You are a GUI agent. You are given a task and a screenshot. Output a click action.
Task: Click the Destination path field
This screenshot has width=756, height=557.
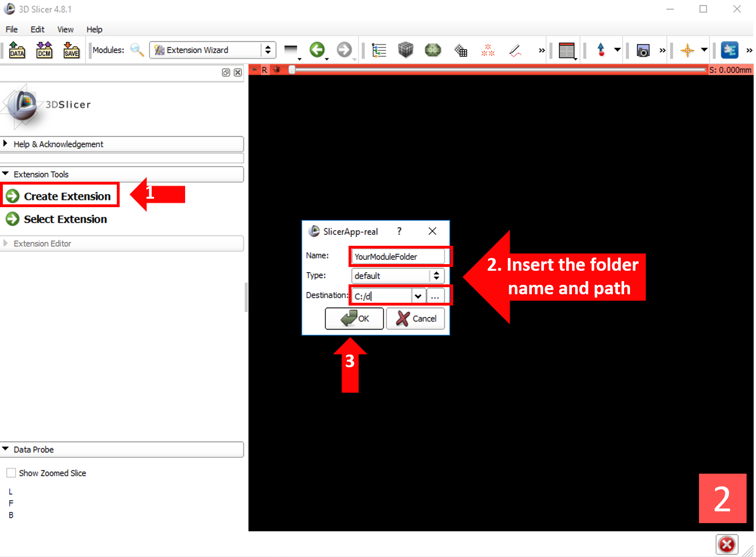click(382, 296)
